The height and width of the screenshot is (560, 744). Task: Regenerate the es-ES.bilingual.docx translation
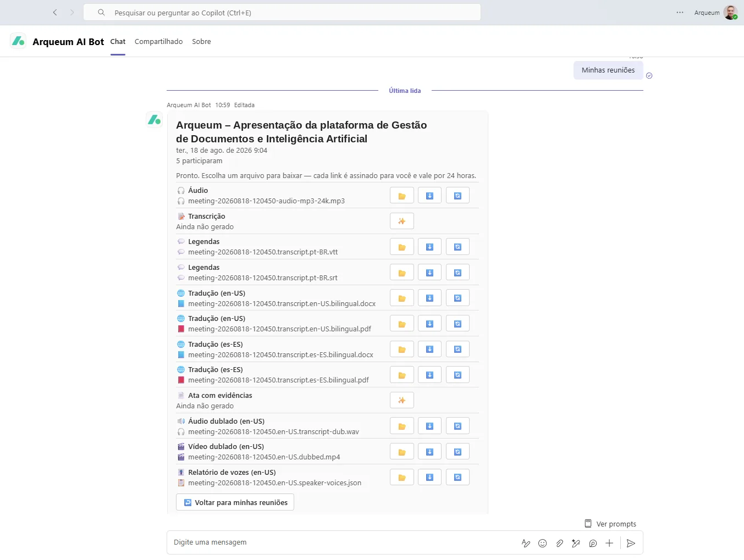[458, 349]
